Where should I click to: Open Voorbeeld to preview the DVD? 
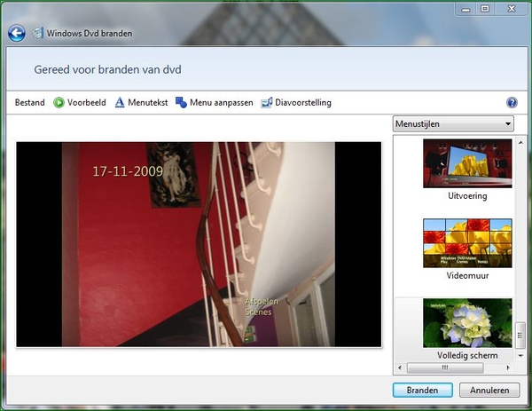pos(80,102)
